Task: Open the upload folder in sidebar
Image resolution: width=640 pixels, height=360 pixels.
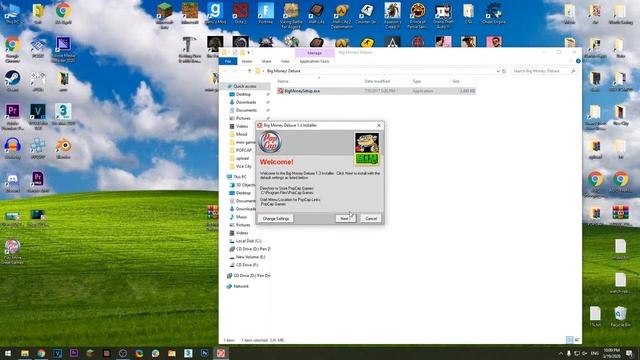Action: [242, 158]
